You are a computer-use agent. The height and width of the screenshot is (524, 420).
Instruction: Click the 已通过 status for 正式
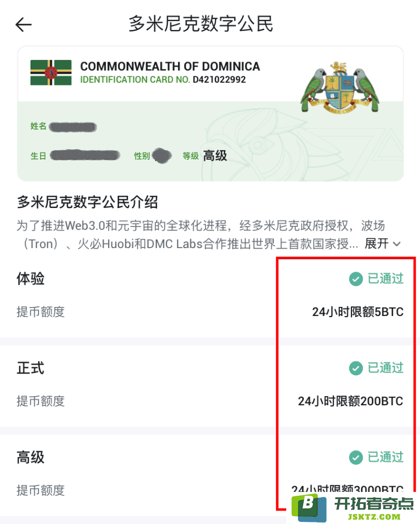tap(386, 368)
